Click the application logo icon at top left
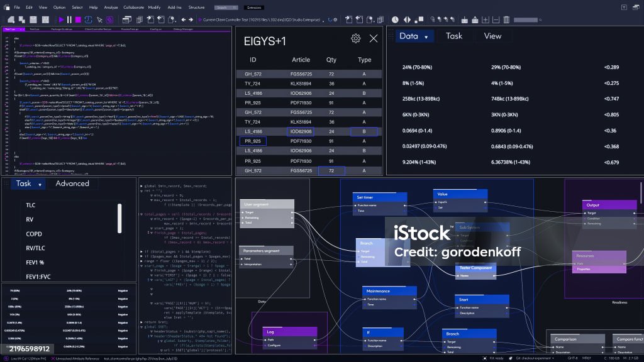Screen dimensions: 644x362 6,8
